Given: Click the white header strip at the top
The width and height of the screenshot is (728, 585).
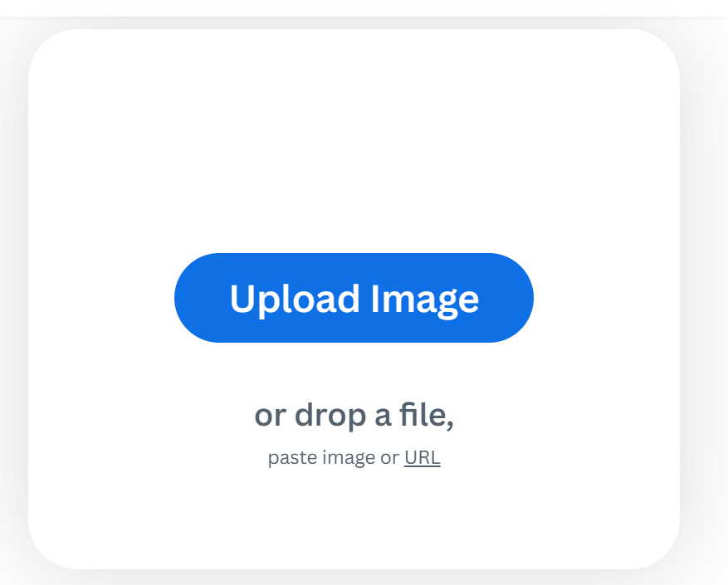Looking at the screenshot, I should [x=364, y=8].
